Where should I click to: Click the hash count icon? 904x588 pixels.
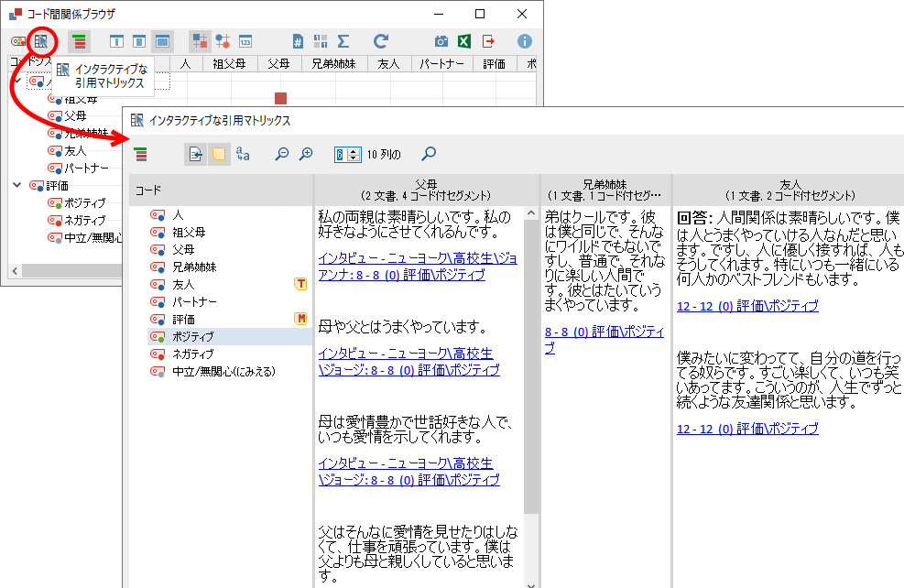pos(298,41)
